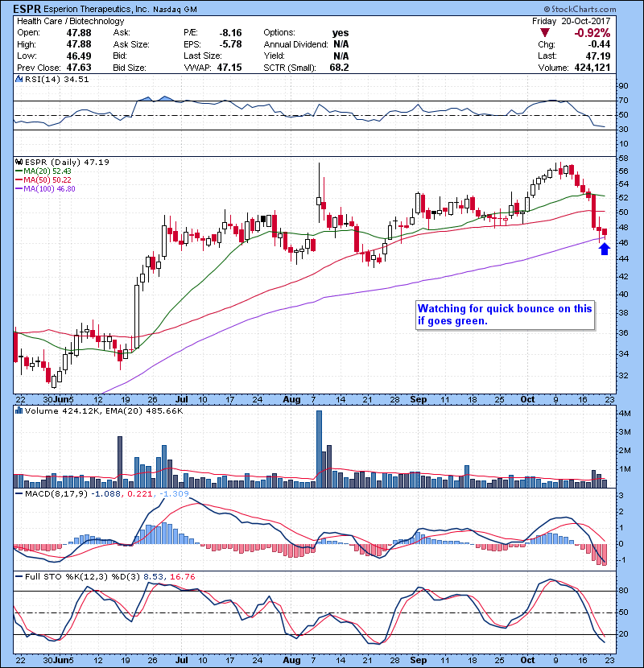Click the Options value yes

click(341, 33)
